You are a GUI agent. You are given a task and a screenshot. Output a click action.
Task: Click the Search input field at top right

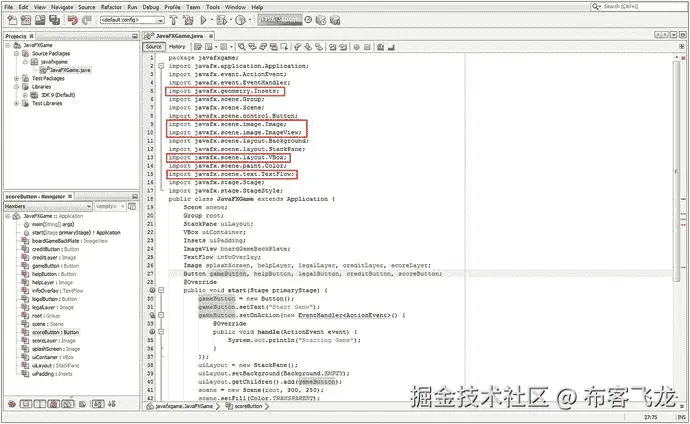tap(637, 7)
